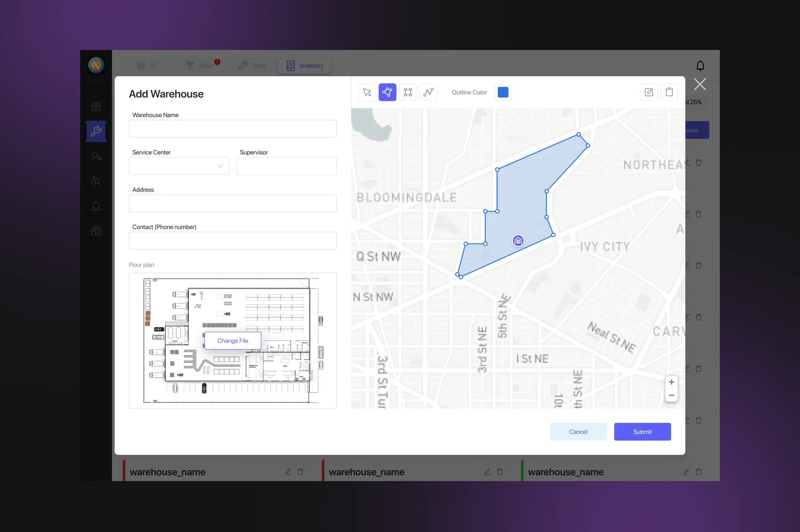Screen dimensions: 800x532
Task: Select the arrow pointer tool
Action: [367, 92]
